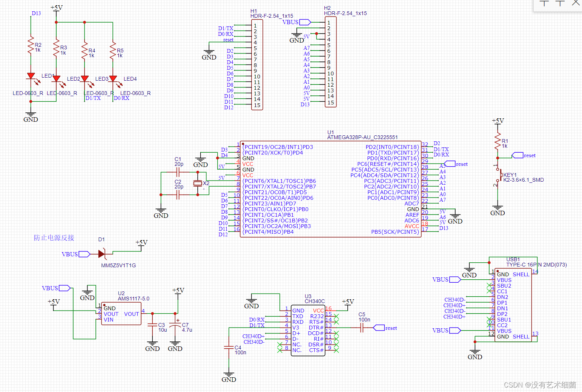This screenshot has height=392, width=582.
Task: Click the D13 net label above R2
Action: pos(36,13)
